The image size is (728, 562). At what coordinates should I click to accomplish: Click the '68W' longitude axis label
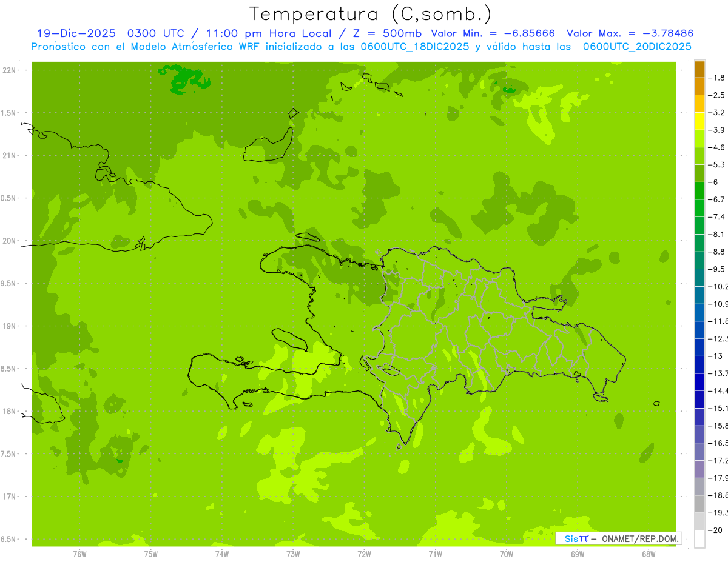tap(649, 554)
